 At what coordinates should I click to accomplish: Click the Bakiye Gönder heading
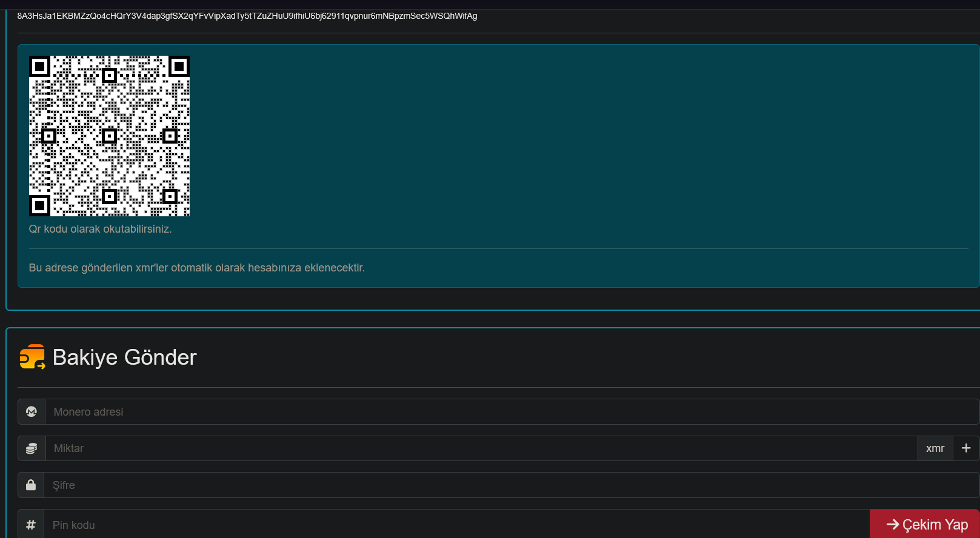(125, 357)
